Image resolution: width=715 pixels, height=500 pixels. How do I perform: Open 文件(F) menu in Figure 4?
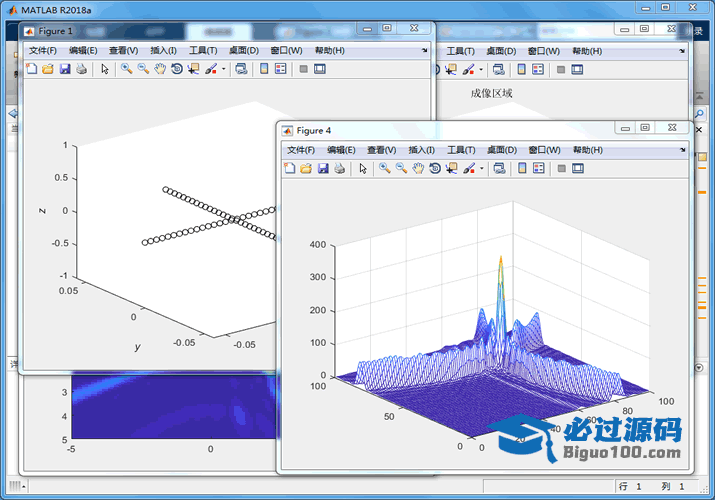pos(301,150)
